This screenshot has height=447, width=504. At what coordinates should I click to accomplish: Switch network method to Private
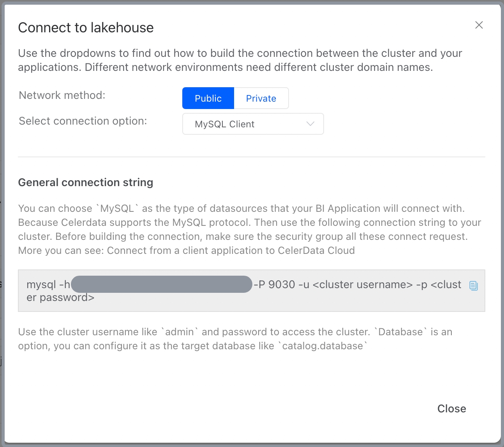[261, 99]
